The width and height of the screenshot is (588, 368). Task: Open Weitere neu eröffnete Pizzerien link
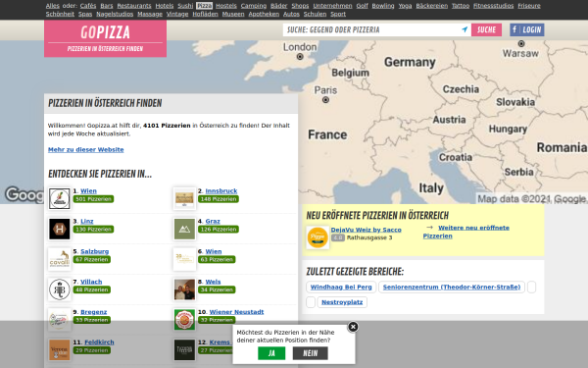click(x=466, y=232)
